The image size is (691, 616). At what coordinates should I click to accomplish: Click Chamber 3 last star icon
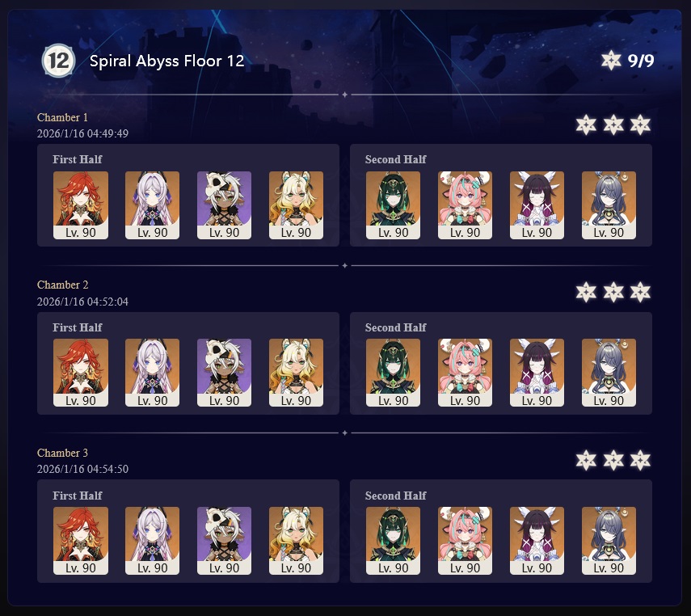coord(640,460)
